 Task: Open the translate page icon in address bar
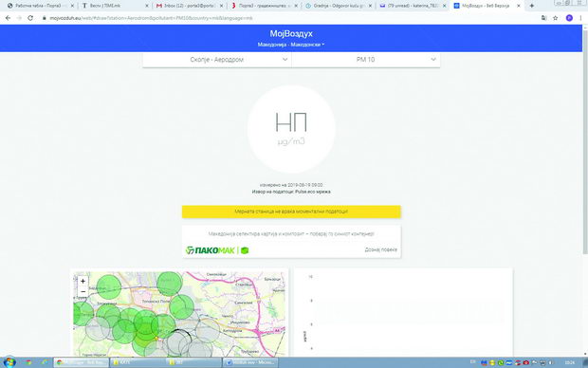[543, 18]
